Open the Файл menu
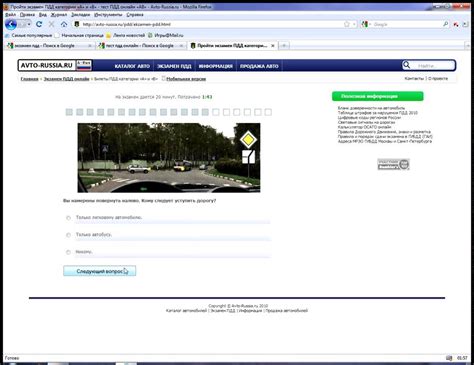The image size is (474, 365). click(11, 15)
